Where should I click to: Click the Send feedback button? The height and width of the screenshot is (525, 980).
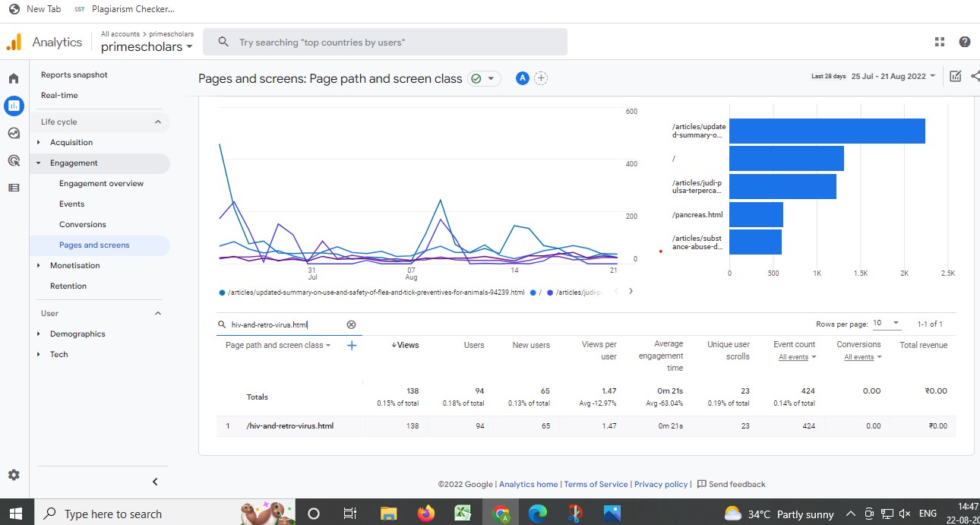point(731,484)
